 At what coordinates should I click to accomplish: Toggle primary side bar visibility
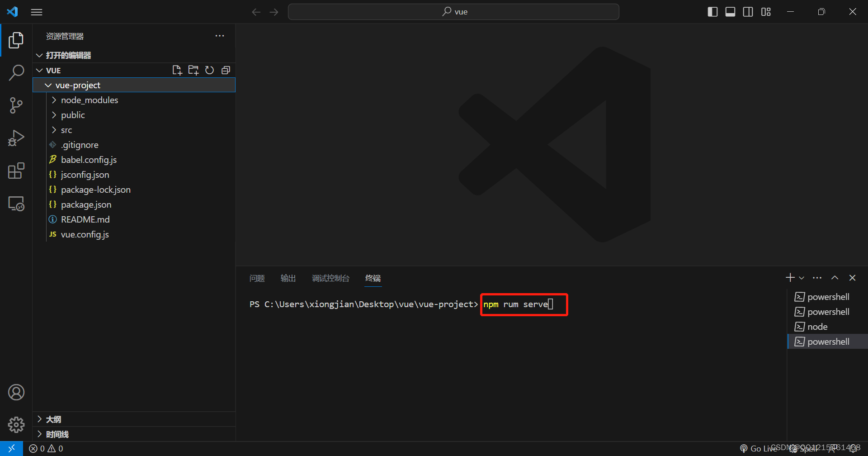click(x=712, y=12)
